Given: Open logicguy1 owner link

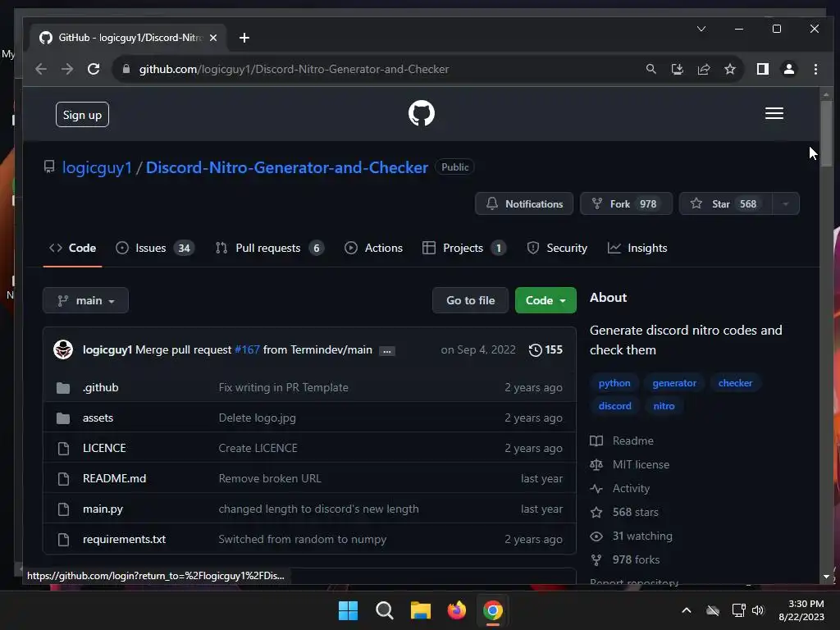Looking at the screenshot, I should [97, 167].
